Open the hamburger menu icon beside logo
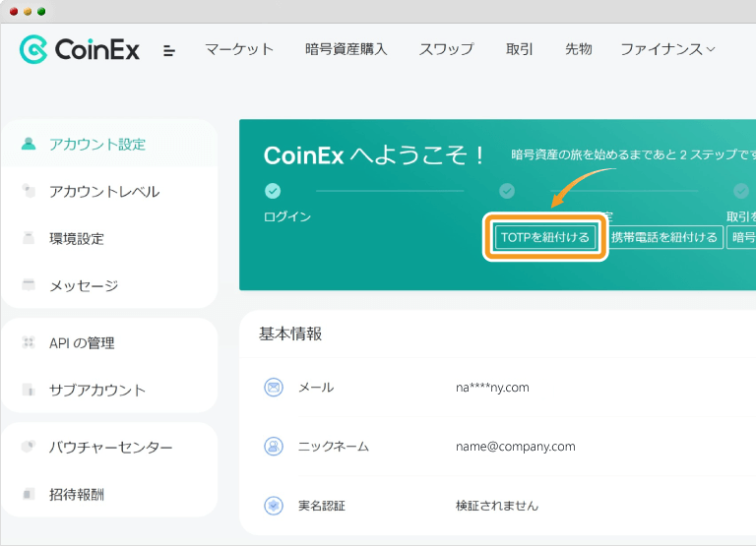Screen dimensions: 756x546 click(168, 50)
